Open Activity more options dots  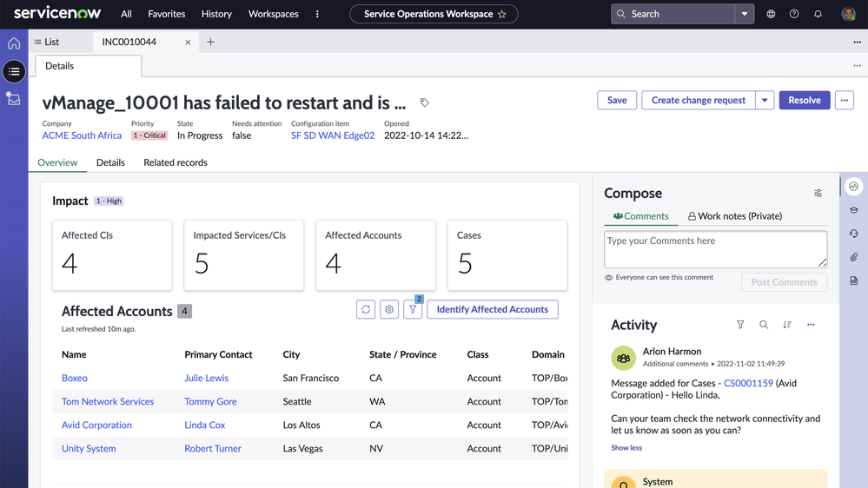tap(811, 325)
